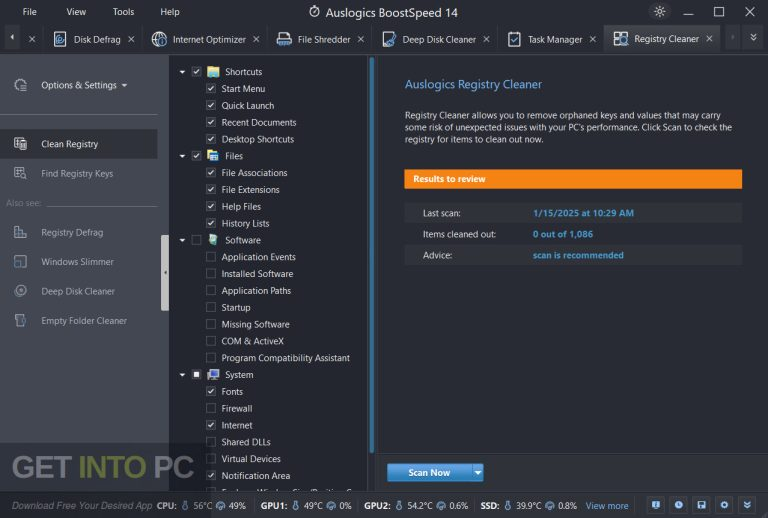This screenshot has height=518, width=768.
Task: Uncheck File Extensions checkbox
Action: point(211,189)
